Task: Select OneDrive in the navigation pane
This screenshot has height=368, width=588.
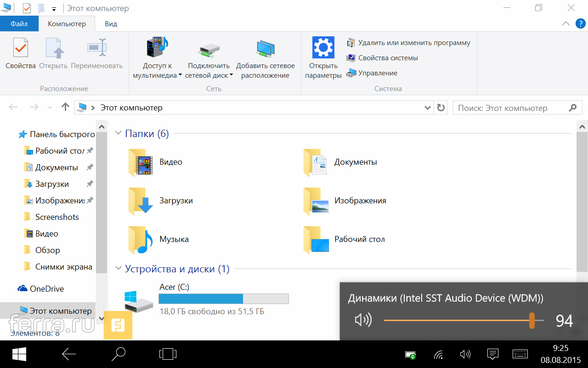Action: click(46, 289)
